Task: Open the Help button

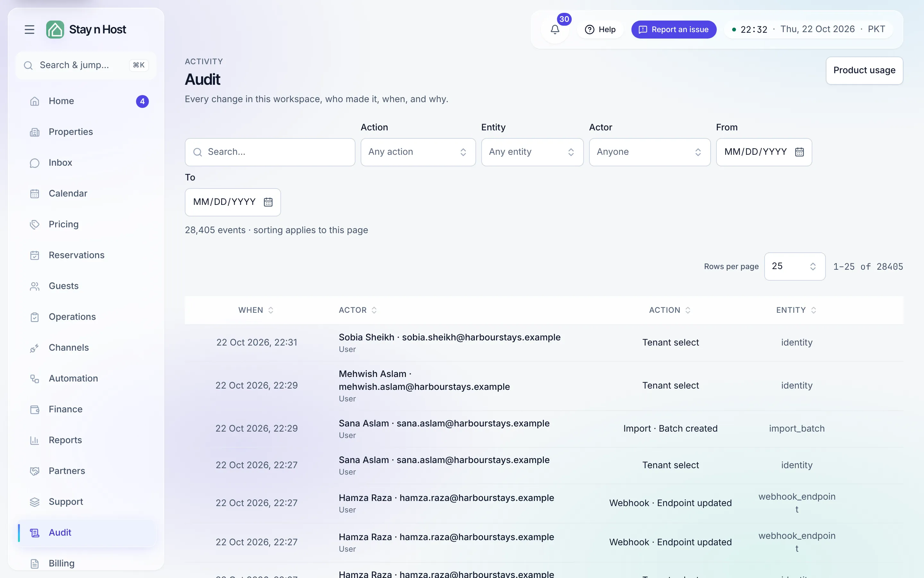Action: pos(600,30)
